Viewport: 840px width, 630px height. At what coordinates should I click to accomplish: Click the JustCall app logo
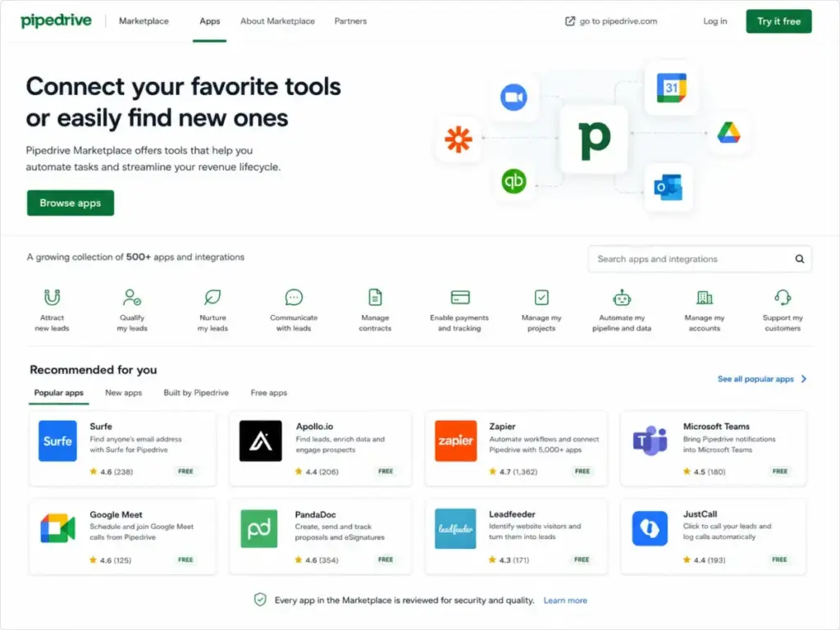(x=650, y=528)
